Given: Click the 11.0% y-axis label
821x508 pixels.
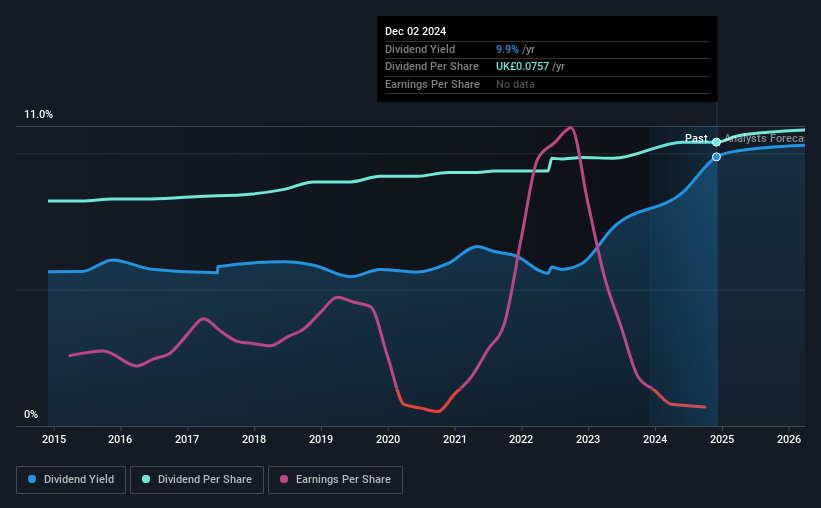Looking at the screenshot, I should [39, 115].
